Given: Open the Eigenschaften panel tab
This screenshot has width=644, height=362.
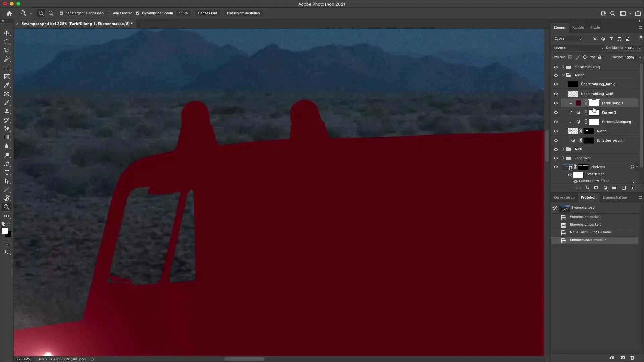Looking at the screenshot, I should 614,197.
